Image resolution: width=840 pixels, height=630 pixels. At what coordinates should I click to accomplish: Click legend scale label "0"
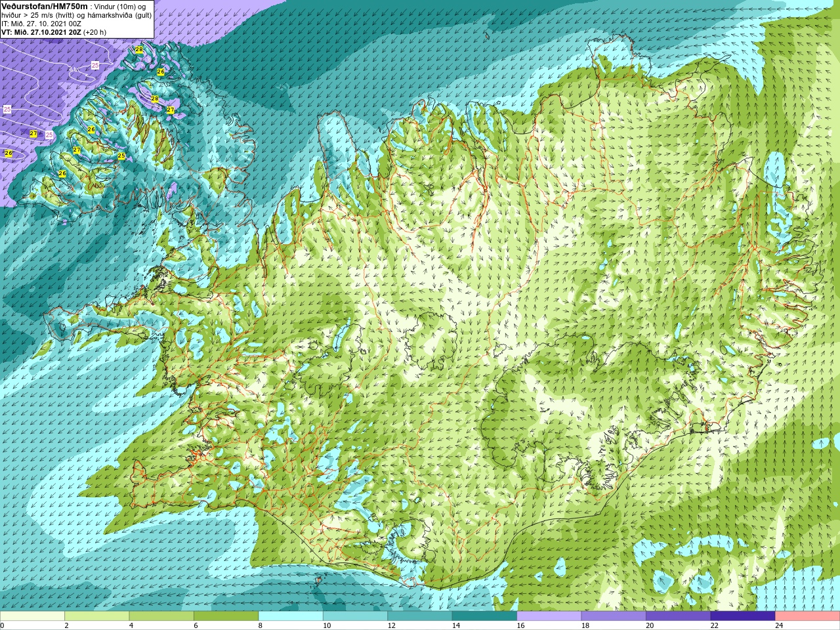[2, 625]
